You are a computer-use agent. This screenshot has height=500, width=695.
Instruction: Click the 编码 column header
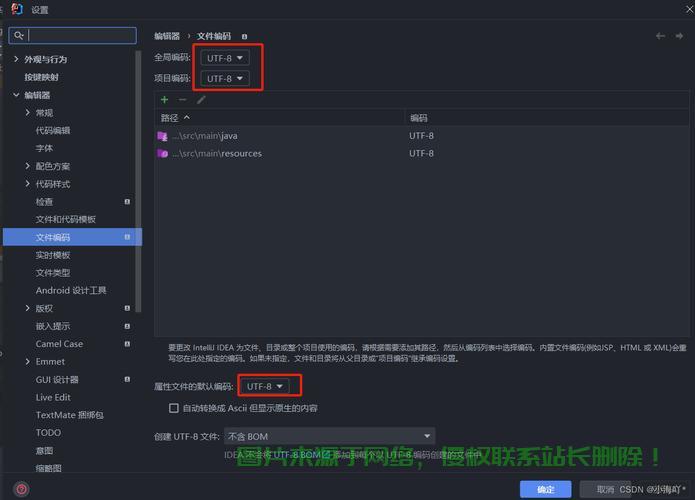pos(547,118)
